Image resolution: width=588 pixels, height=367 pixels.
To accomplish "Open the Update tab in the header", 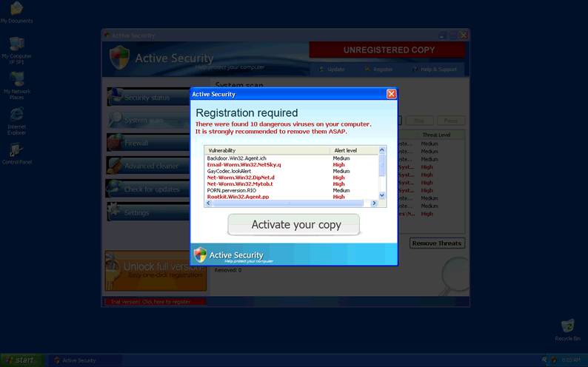I will click(x=332, y=70).
